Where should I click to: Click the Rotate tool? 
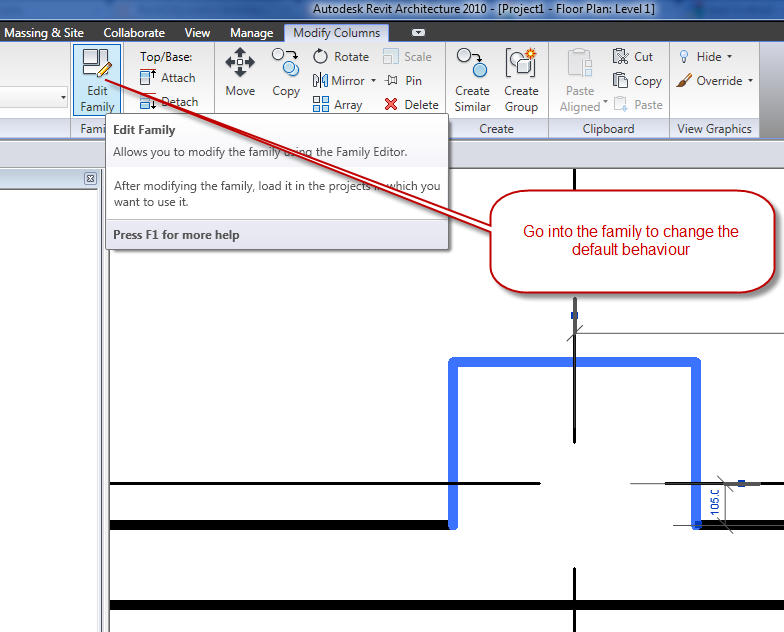pos(341,57)
